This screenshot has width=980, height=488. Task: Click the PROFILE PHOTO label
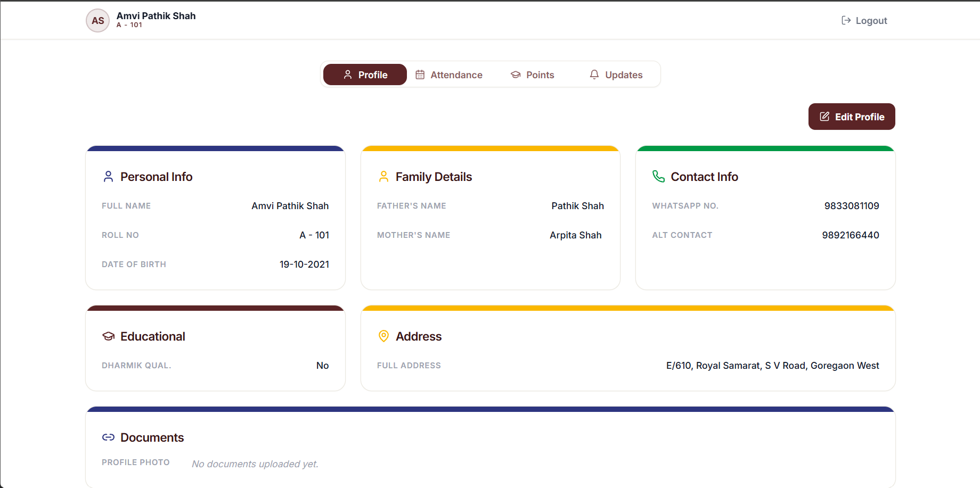tap(136, 462)
